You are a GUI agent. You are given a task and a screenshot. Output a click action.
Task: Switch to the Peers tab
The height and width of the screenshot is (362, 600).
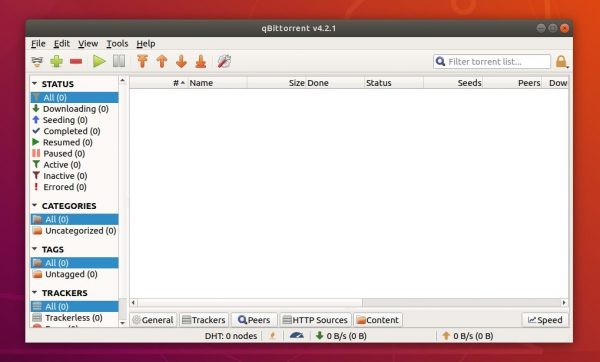(254, 320)
